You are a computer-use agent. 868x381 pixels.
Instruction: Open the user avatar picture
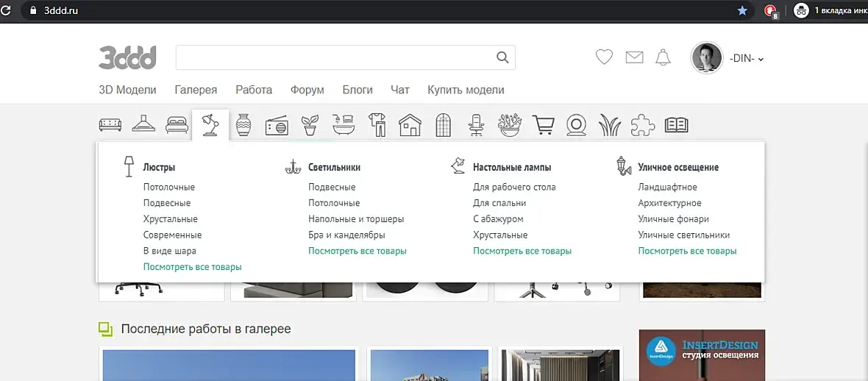click(706, 57)
